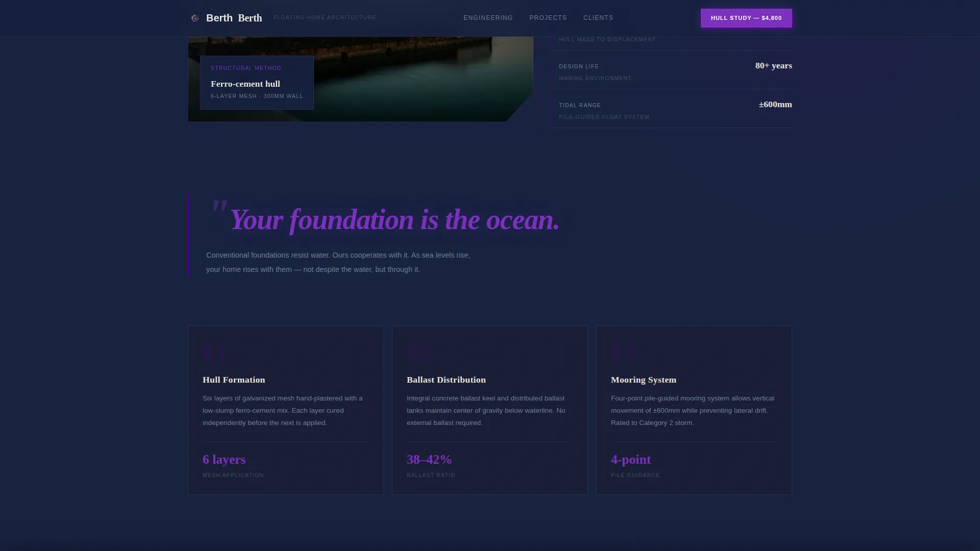Click the Integral concrete ballast keel description
The height and width of the screenshot is (551, 980).
pyautogui.click(x=486, y=411)
